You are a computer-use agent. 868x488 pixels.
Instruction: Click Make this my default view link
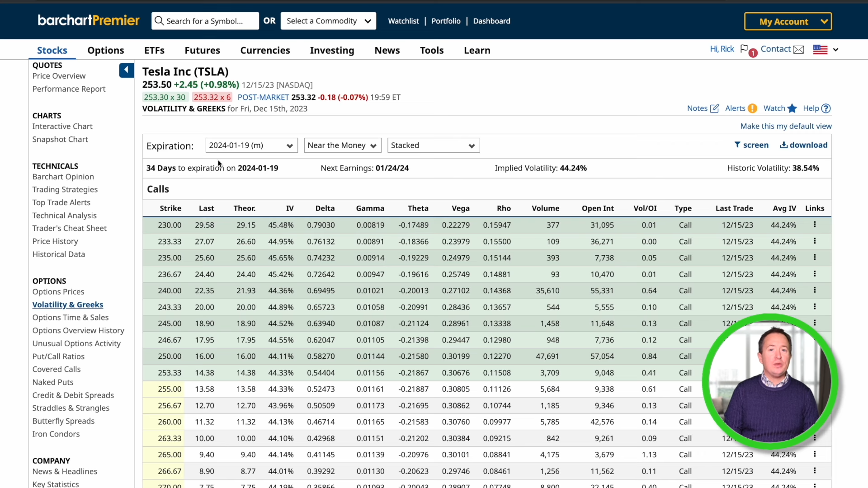(x=786, y=126)
